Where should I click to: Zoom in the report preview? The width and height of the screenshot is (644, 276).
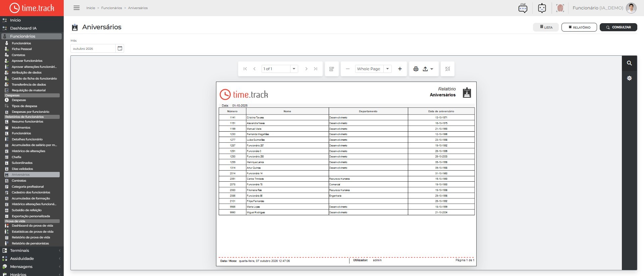coord(400,69)
